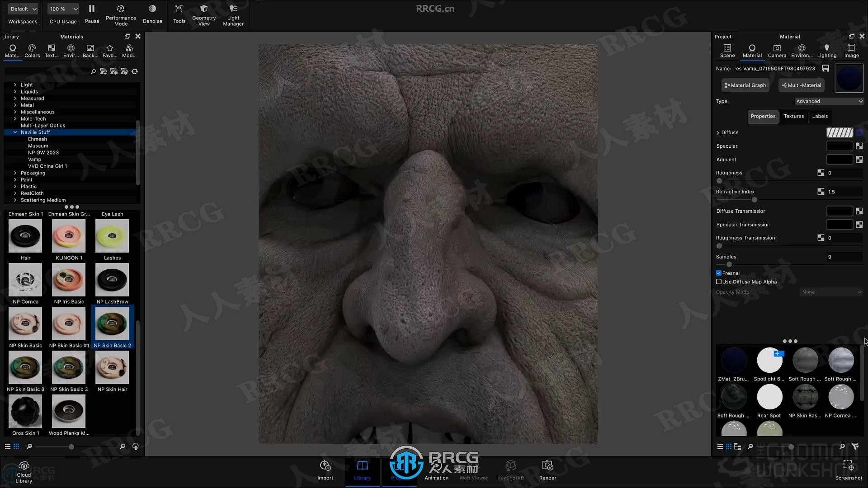Open the Opacity Mode dropdown

pyautogui.click(x=832, y=292)
